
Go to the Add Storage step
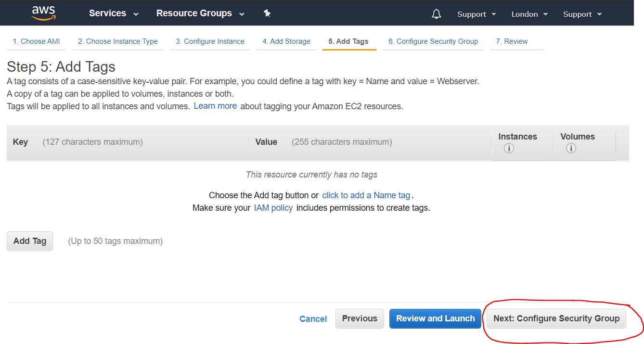[x=286, y=41]
